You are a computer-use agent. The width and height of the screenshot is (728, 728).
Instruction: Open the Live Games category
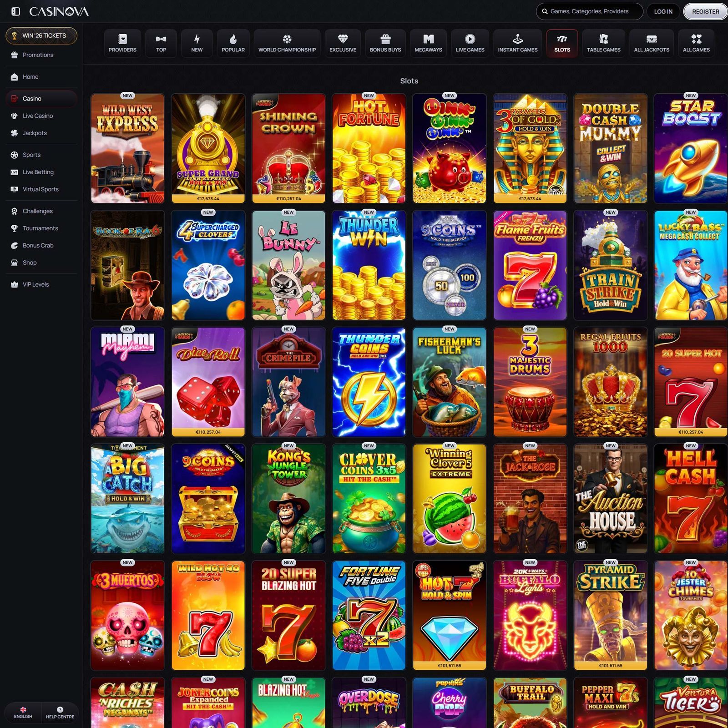pos(470,43)
